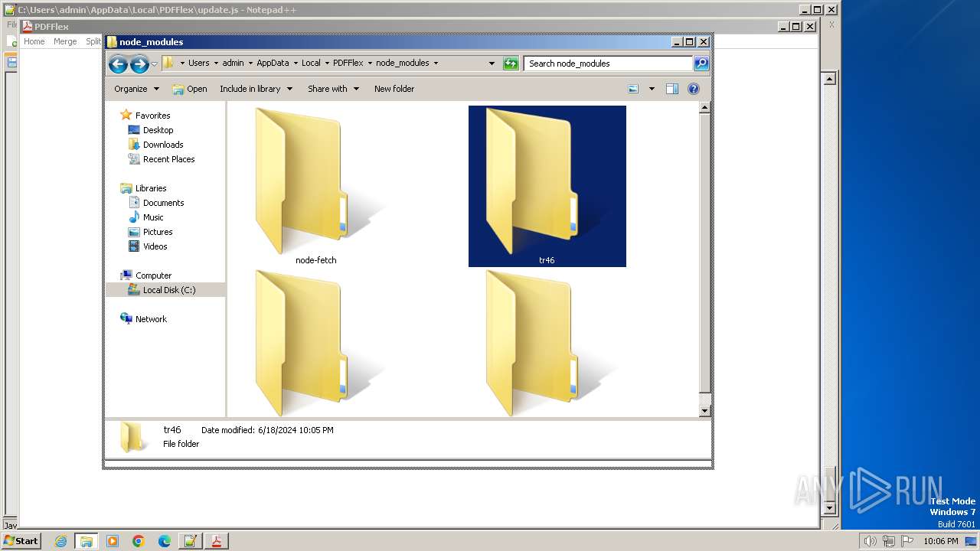Viewport: 980px width, 551px height.
Task: Refresh the node_modules folder view
Action: 511,64
